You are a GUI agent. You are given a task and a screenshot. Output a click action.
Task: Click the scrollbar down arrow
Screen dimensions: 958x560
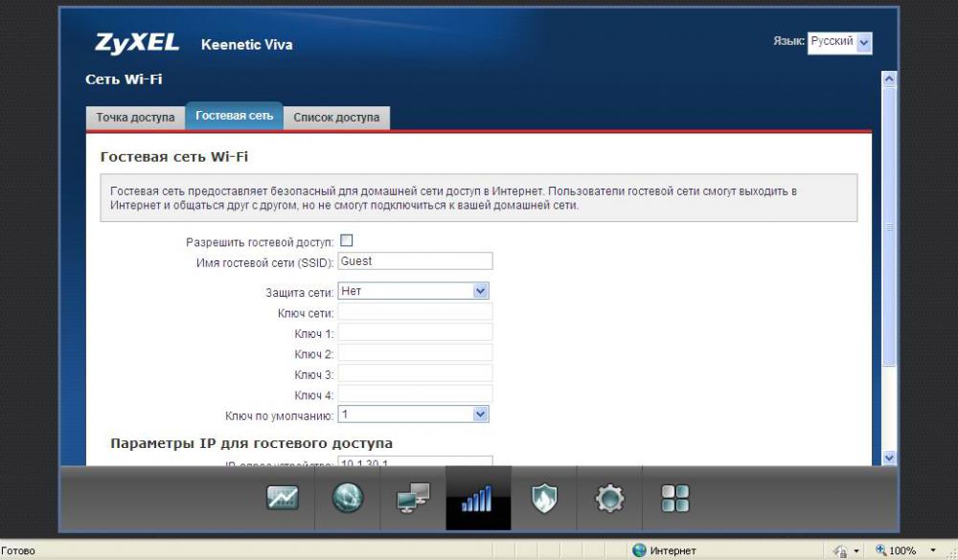point(889,458)
